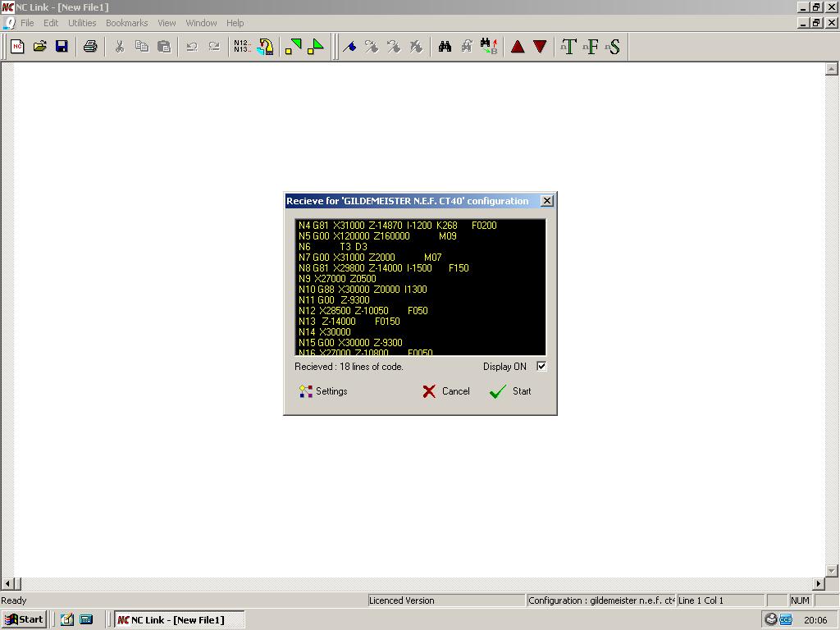Paste using the clipboard toolbar icon

pyautogui.click(x=164, y=47)
